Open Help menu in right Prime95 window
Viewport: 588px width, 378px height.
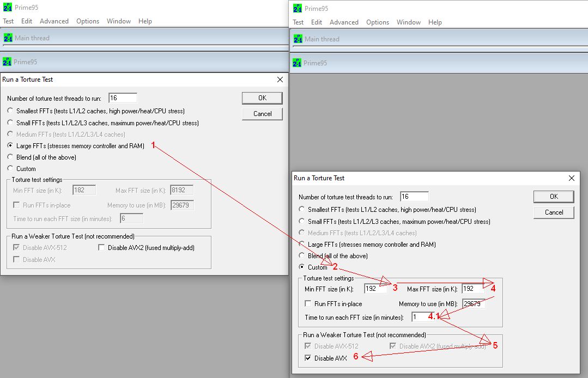435,22
